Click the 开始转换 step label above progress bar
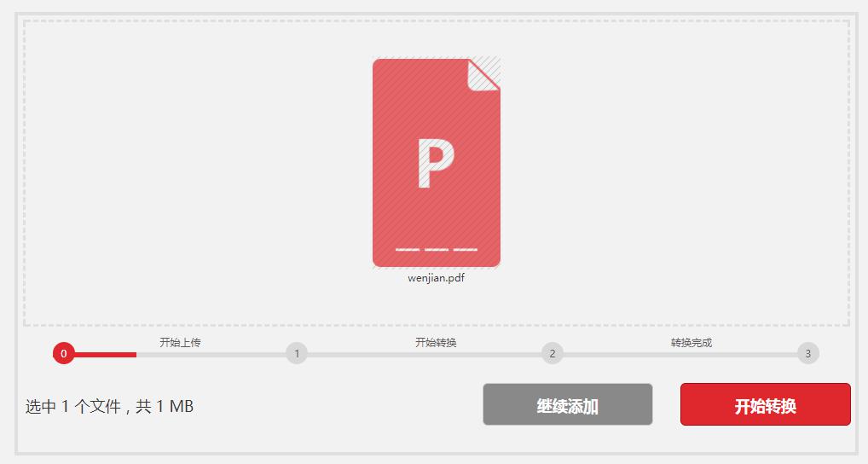868x464 pixels. [x=436, y=342]
